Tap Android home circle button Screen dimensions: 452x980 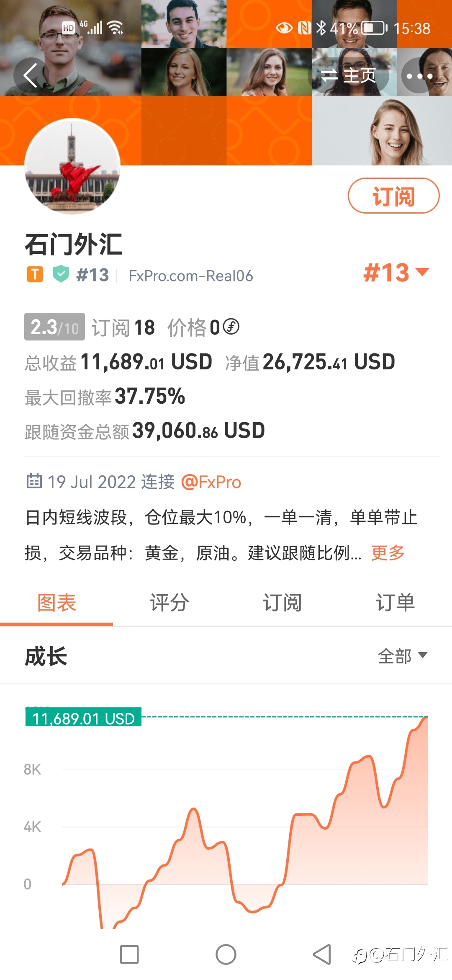(226, 954)
